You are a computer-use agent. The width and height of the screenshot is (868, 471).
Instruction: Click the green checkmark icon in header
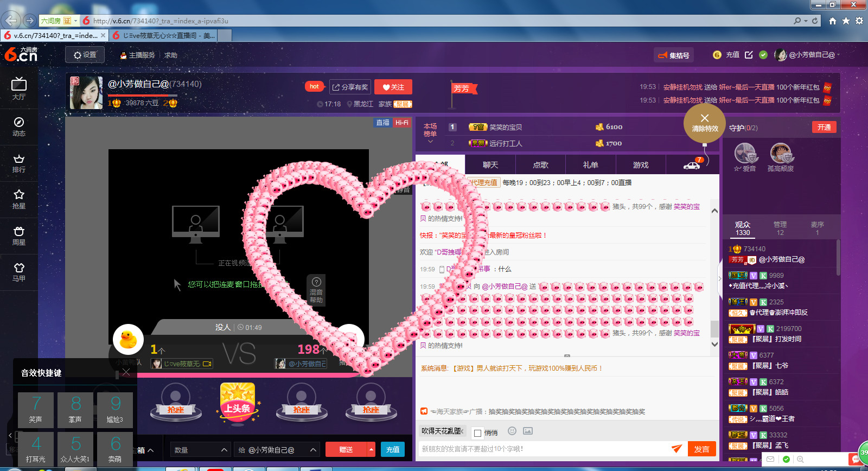pyautogui.click(x=763, y=55)
